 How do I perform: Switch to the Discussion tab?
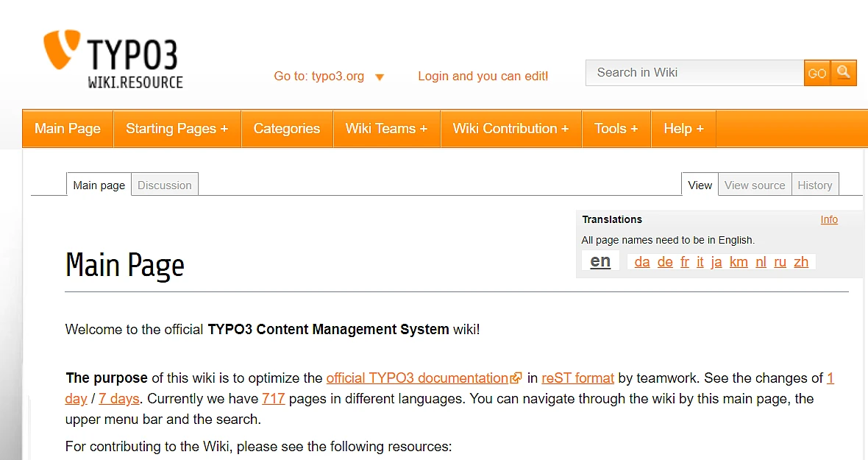click(165, 185)
